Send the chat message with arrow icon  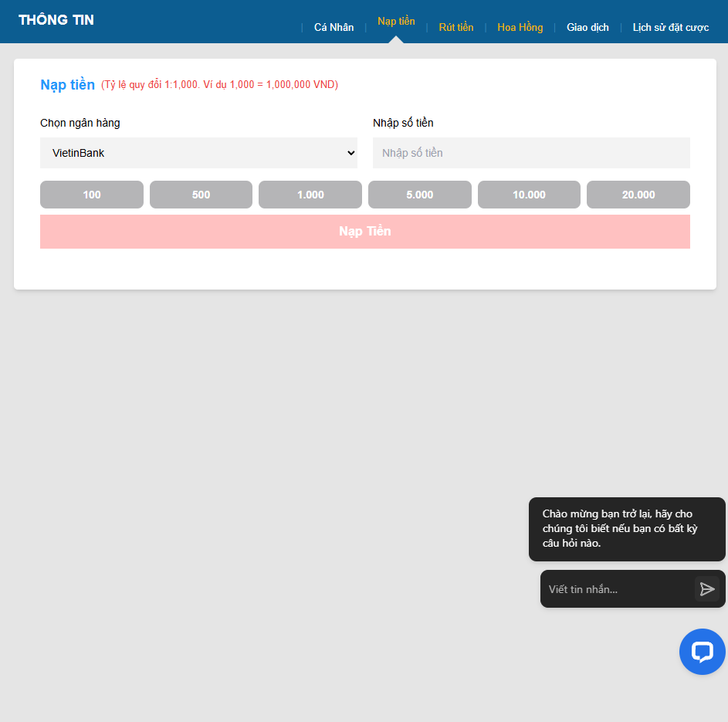[x=706, y=589]
